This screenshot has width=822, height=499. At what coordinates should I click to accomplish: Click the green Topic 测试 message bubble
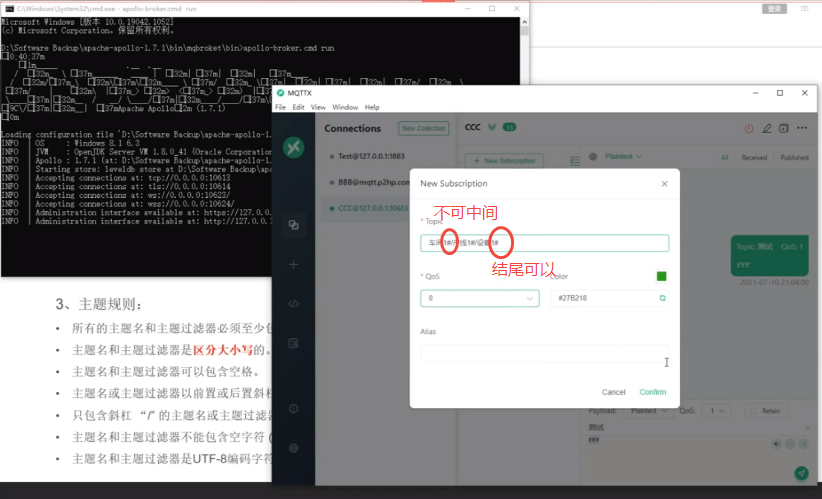(x=770, y=256)
